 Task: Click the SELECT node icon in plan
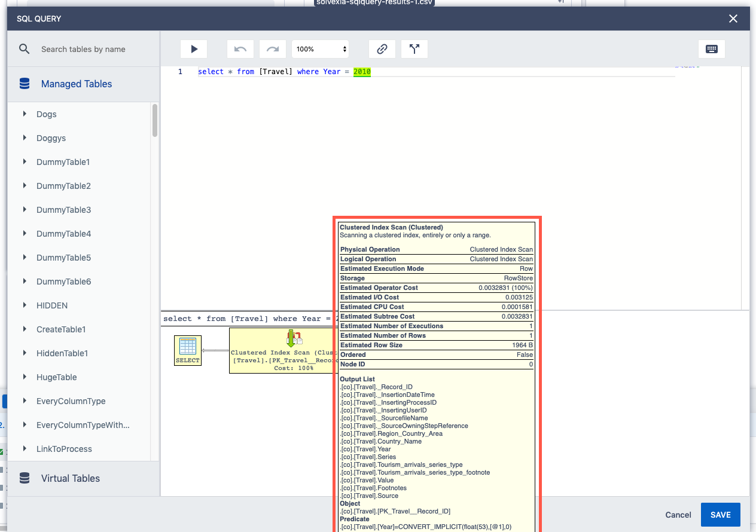point(188,347)
